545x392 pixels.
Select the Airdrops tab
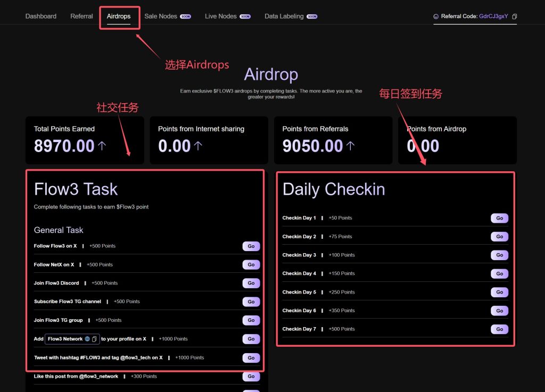point(119,16)
